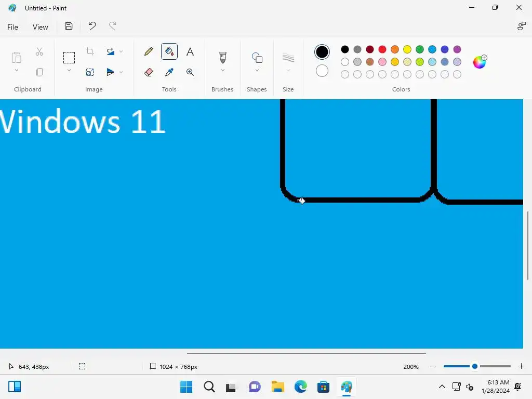This screenshot has width=532, height=399.
Task: Click the zoom in plus button
Action: (522, 366)
